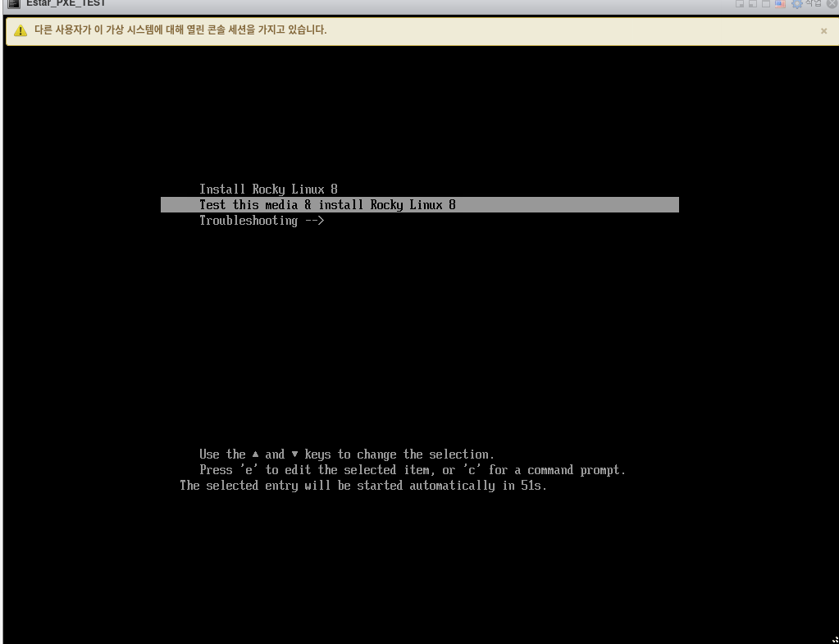This screenshot has height=644, width=839.
Task: Select 'Test this media & install Rocky Linux 8'
Action: click(x=420, y=204)
